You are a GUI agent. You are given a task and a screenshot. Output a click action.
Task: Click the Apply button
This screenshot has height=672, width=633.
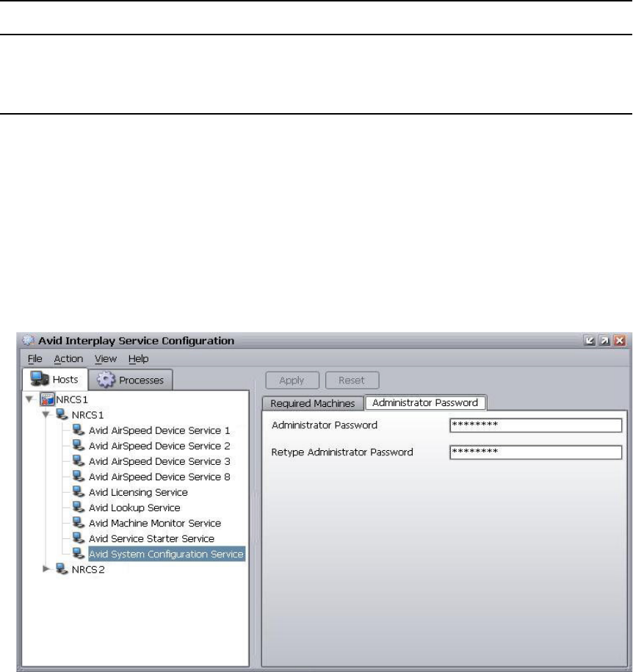292,380
